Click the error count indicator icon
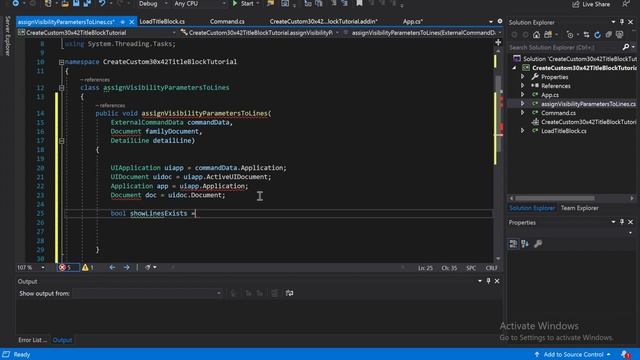640x360 pixels. pyautogui.click(x=62, y=268)
